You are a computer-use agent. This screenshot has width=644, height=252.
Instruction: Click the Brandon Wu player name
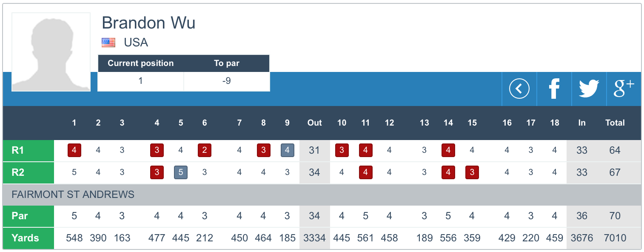[x=148, y=23]
